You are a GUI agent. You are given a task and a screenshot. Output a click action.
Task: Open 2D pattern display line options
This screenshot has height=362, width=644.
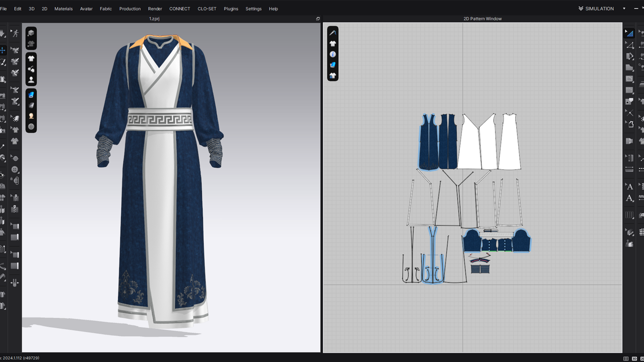(333, 33)
